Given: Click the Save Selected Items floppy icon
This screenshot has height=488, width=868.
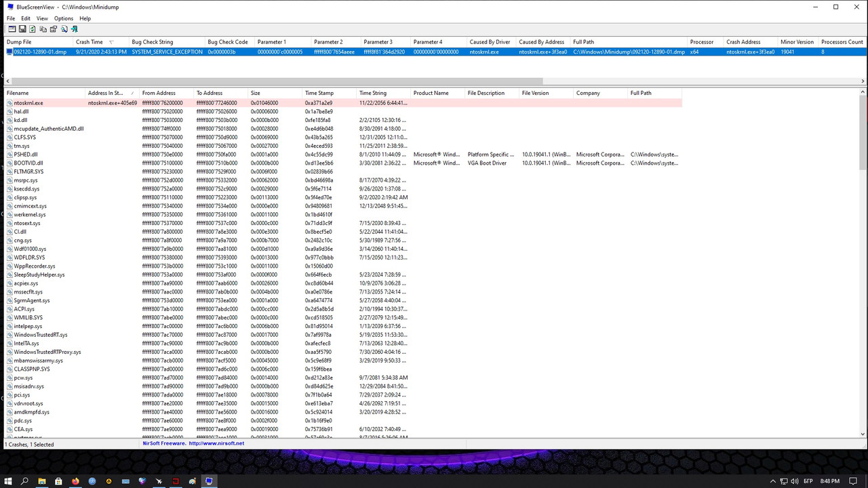Looking at the screenshot, I should click(22, 29).
